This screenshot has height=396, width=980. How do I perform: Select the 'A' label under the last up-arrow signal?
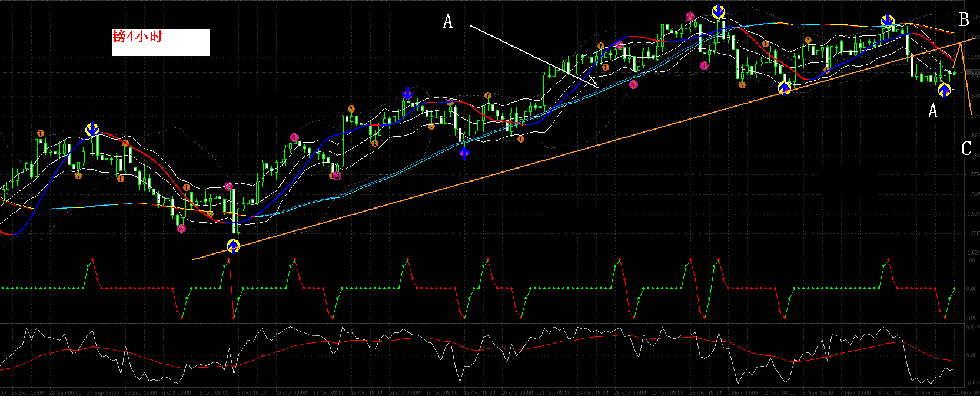(x=932, y=110)
